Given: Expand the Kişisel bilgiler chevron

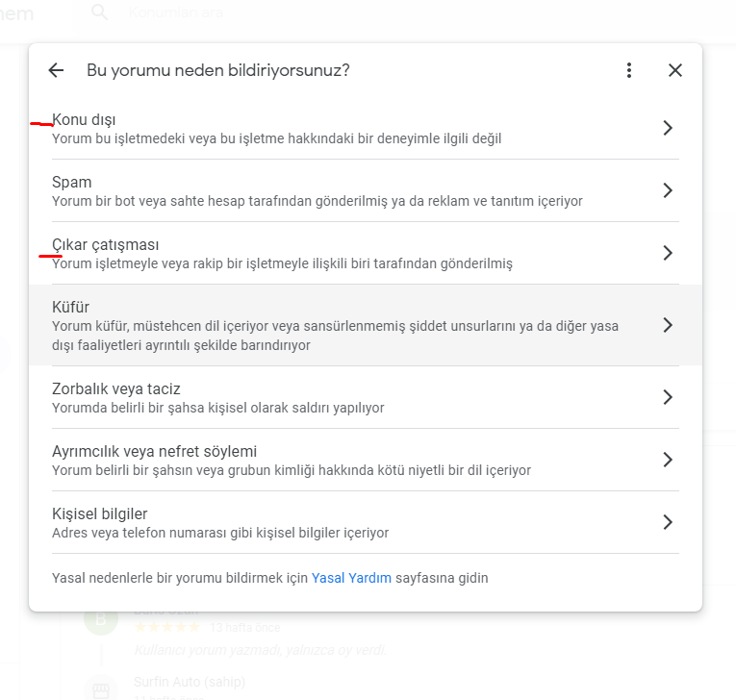Looking at the screenshot, I should coord(668,522).
